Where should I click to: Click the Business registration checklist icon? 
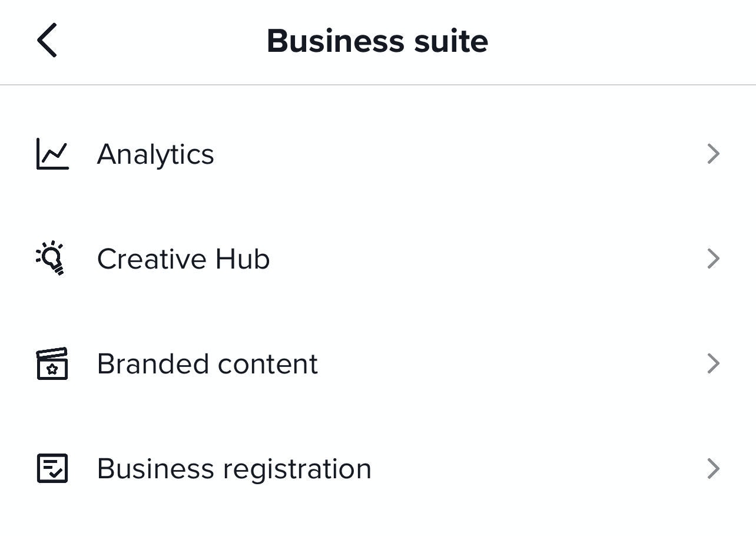(x=52, y=468)
